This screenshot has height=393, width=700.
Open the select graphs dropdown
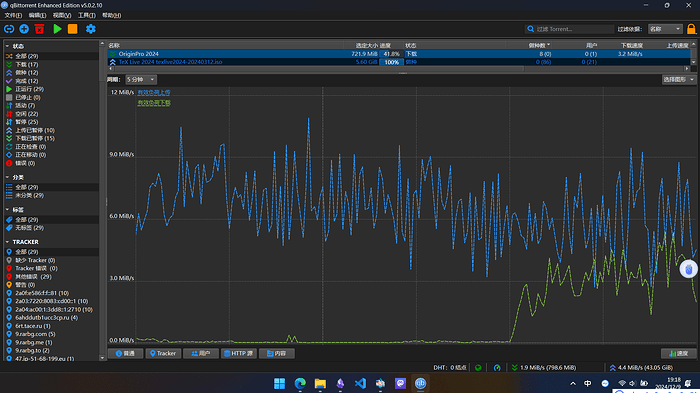coord(679,79)
